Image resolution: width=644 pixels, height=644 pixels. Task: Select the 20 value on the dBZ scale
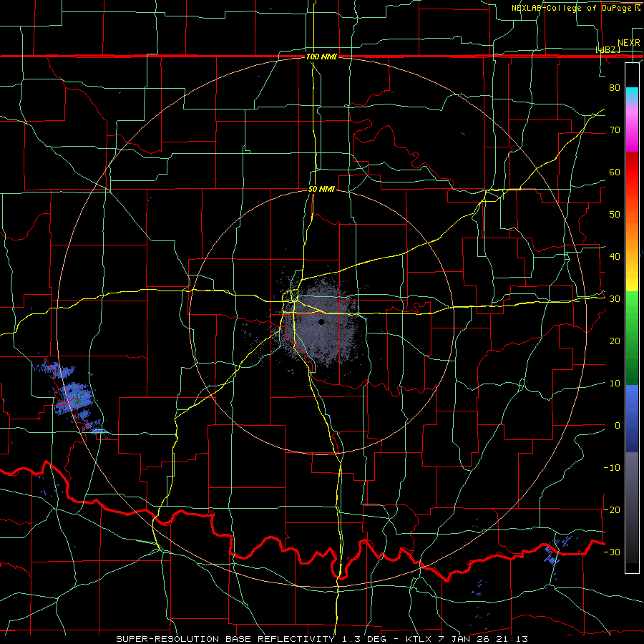pyautogui.click(x=615, y=341)
